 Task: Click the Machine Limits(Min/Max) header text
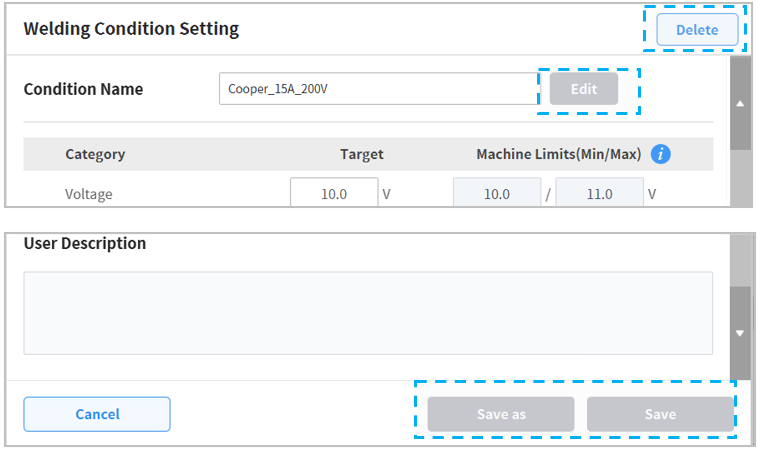[x=558, y=154]
